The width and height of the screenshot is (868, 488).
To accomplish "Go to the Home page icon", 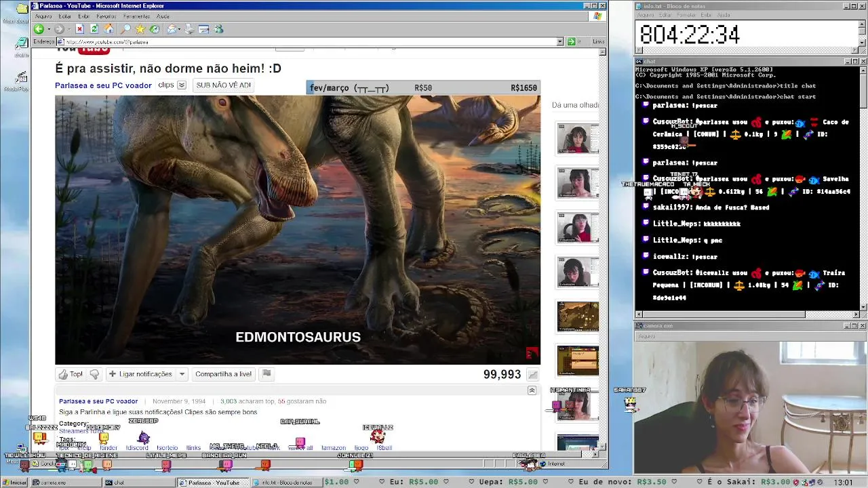I will point(108,29).
